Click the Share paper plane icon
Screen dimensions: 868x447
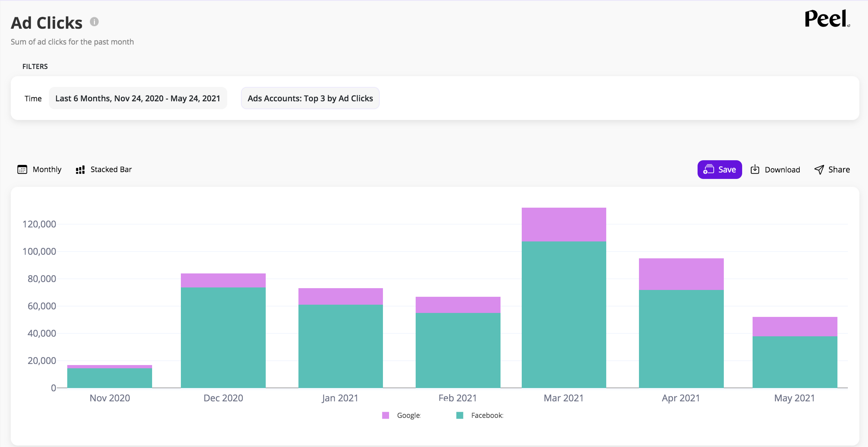[819, 170]
